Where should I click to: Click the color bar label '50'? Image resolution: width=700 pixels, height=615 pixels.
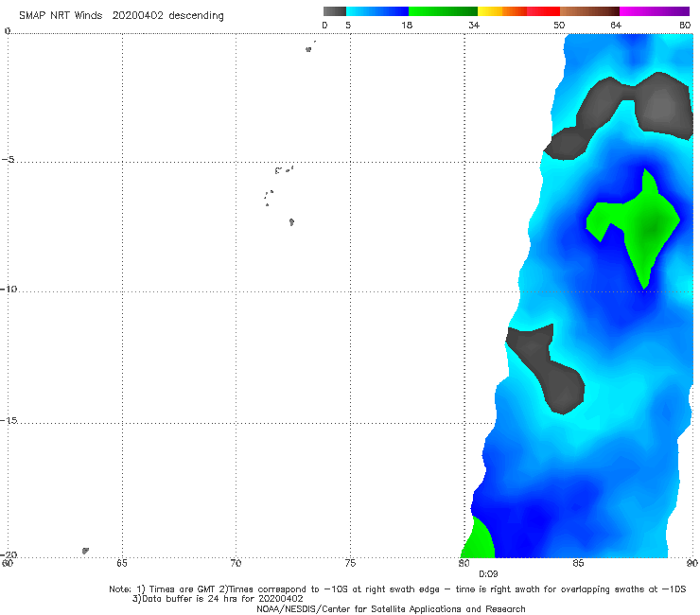point(559,25)
